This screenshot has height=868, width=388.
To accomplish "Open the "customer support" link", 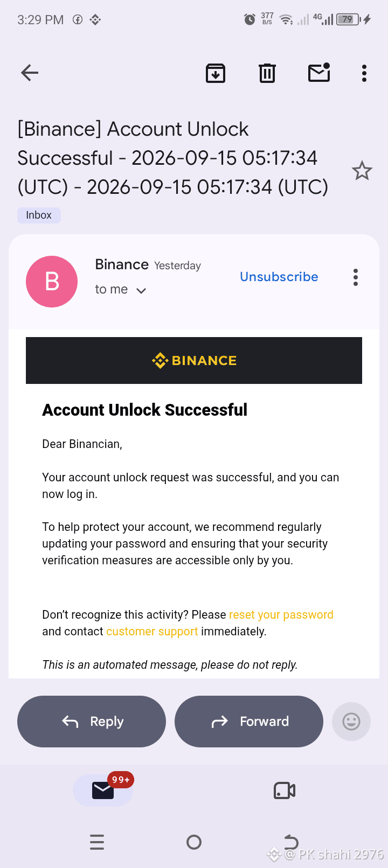I will [x=152, y=632].
